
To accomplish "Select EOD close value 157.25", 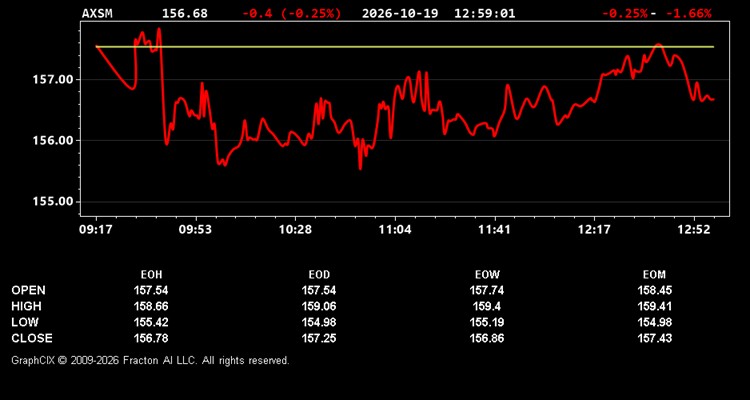I will click(319, 338).
